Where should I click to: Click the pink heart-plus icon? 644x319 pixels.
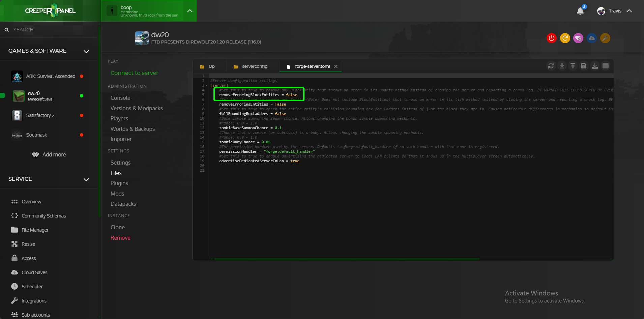pos(578,38)
